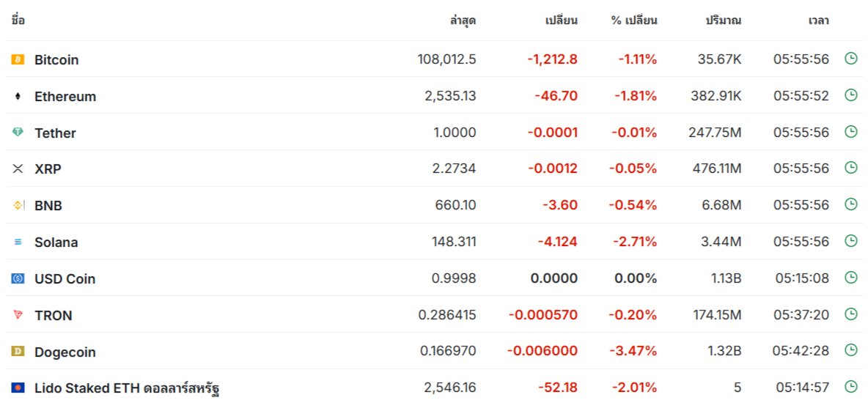This screenshot has height=400, width=868.
Task: Click the clock icon in Dogecoin row
Action: pyautogui.click(x=851, y=350)
